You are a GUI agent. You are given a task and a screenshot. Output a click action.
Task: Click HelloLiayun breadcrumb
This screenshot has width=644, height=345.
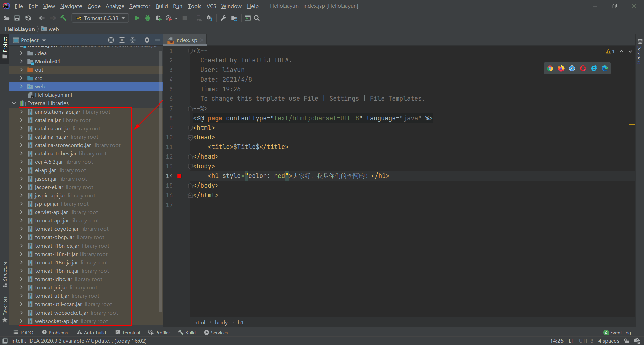click(x=20, y=29)
